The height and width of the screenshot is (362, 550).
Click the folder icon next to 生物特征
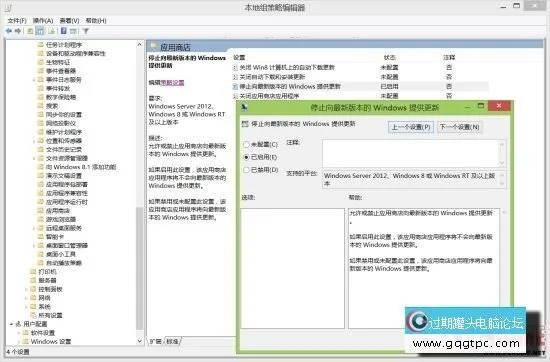(x=40, y=62)
